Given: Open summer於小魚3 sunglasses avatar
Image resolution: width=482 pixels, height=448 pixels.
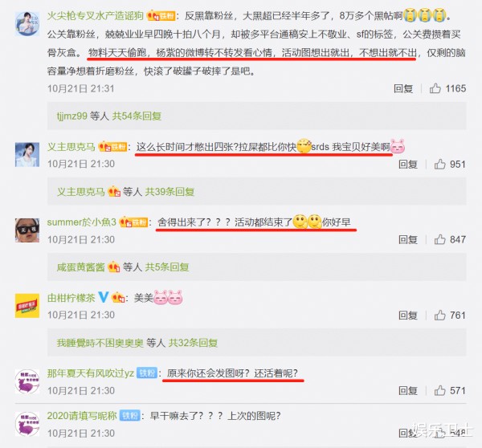Looking at the screenshot, I should (x=27, y=230).
